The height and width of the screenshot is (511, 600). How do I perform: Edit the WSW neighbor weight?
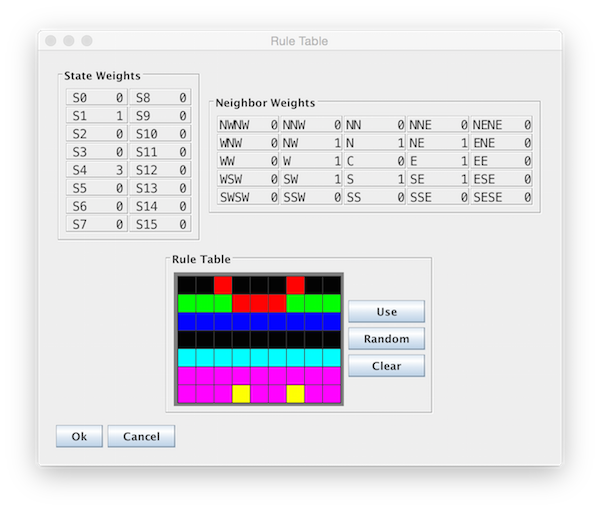click(x=248, y=179)
